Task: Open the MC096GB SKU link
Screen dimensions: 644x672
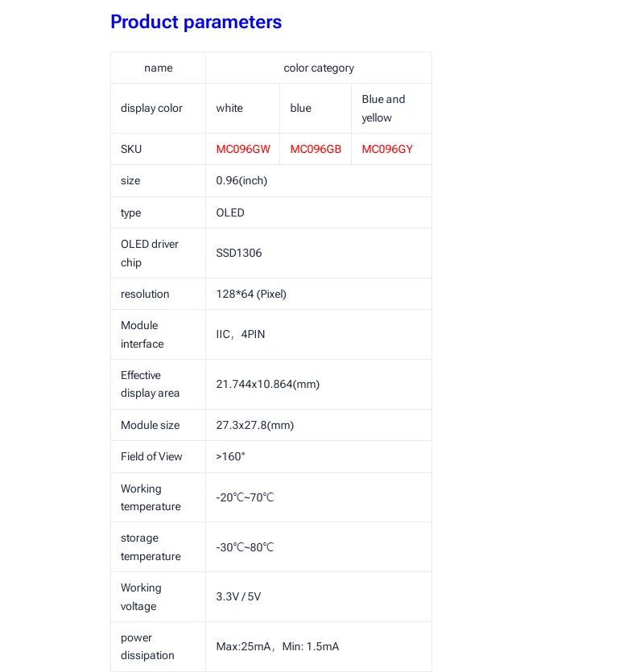Action: 316,149
